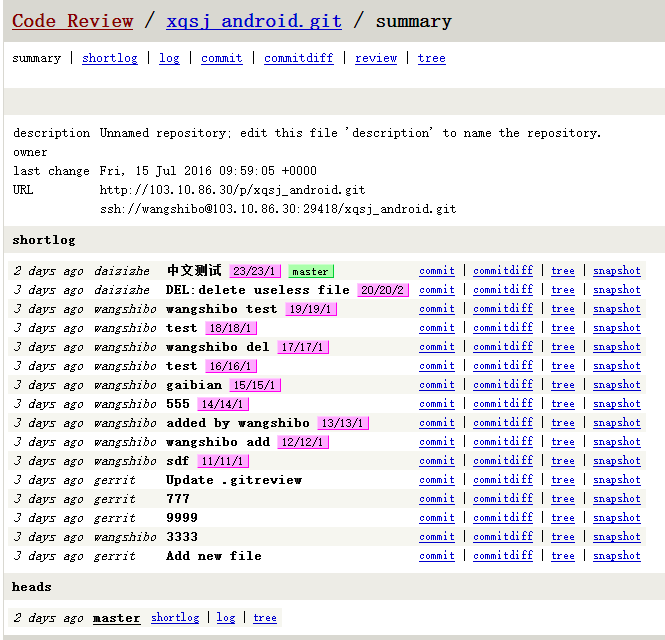This screenshot has height=640, width=665.
Task: Open the wangshibo test commit title
Action: (221, 309)
